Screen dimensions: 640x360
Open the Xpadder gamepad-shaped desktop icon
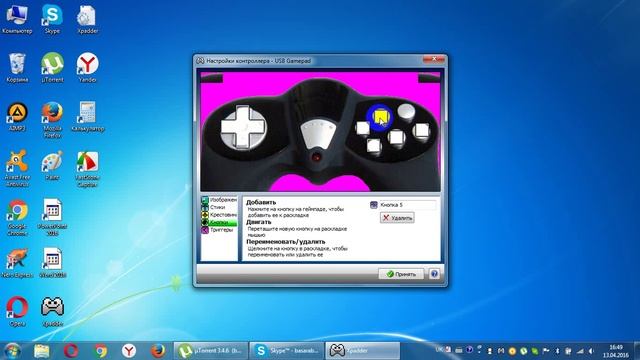(52, 311)
